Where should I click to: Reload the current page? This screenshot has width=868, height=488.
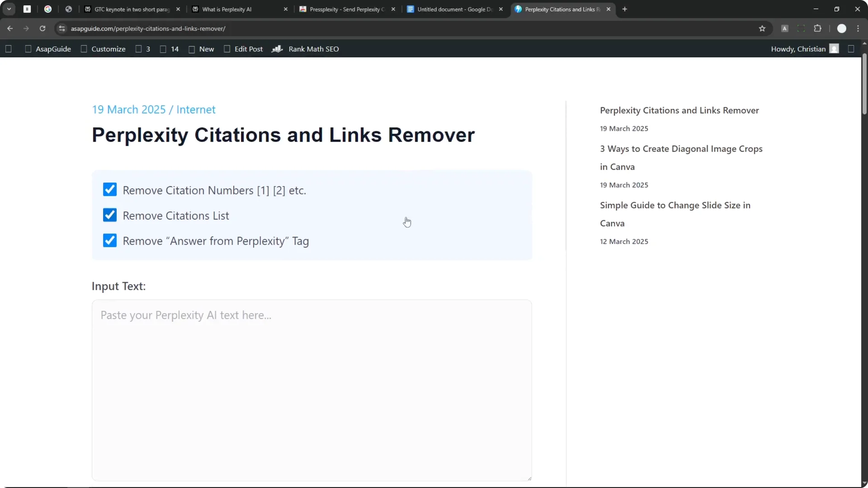[42, 28]
